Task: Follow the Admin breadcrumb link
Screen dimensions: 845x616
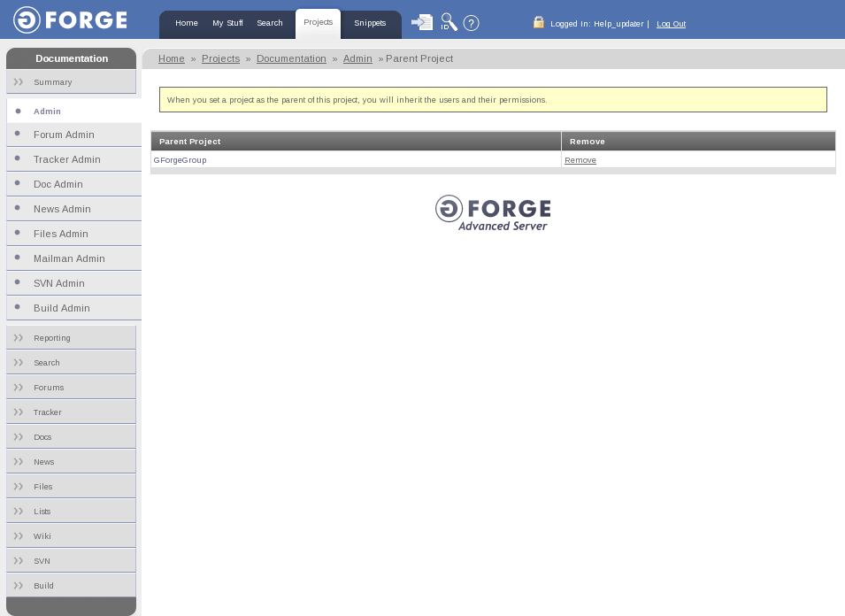Action: 357,58
